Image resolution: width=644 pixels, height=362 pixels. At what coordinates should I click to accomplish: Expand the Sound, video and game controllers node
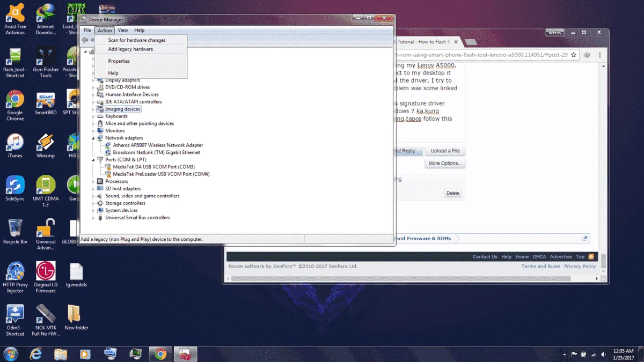[x=93, y=196]
